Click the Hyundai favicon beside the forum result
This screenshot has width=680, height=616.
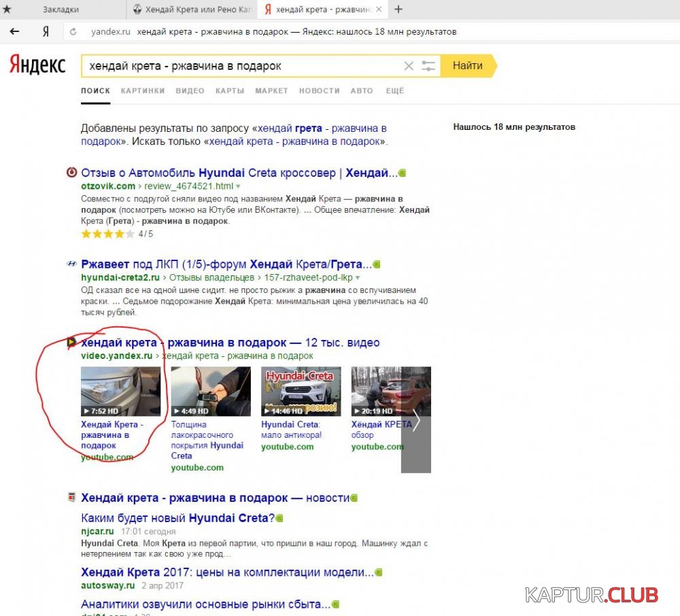coord(71,264)
